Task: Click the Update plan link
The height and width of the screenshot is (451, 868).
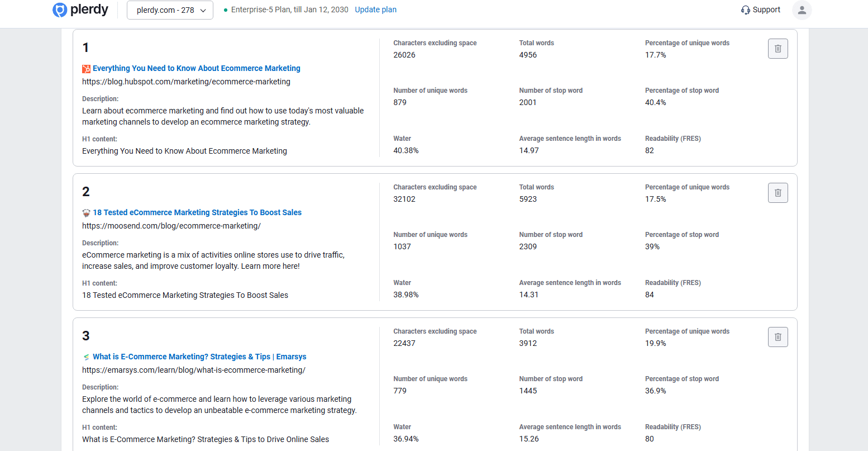Action: pos(375,10)
